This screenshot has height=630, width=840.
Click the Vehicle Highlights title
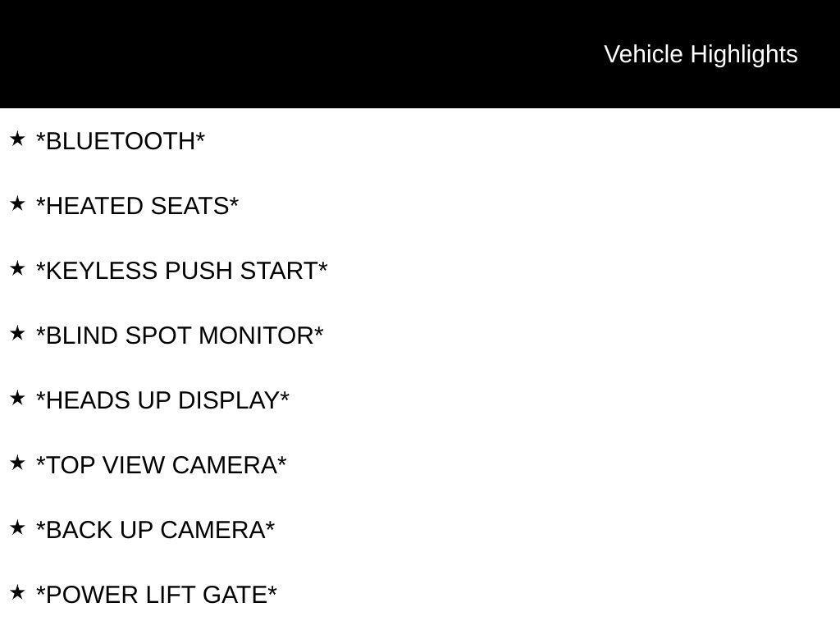tap(701, 54)
